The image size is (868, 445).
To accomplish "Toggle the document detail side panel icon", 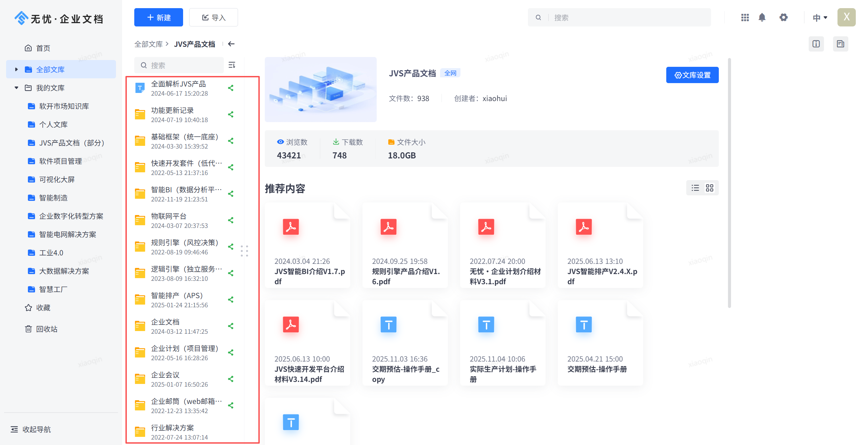I will coord(841,44).
